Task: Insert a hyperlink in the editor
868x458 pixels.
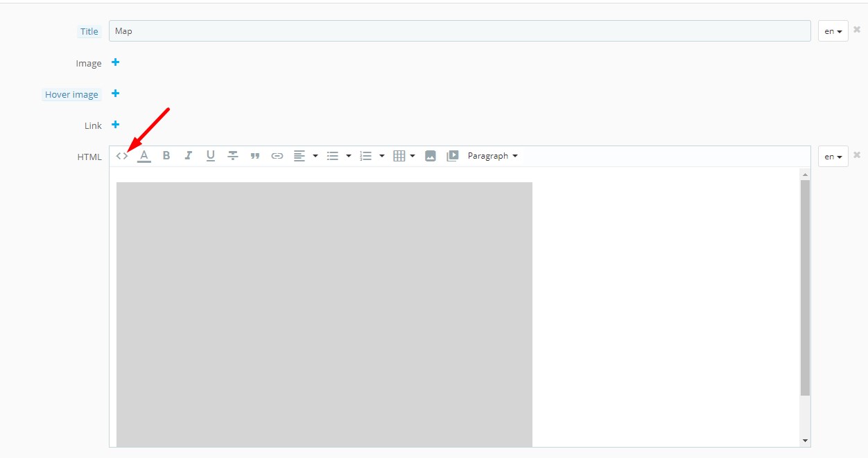Action: click(277, 156)
